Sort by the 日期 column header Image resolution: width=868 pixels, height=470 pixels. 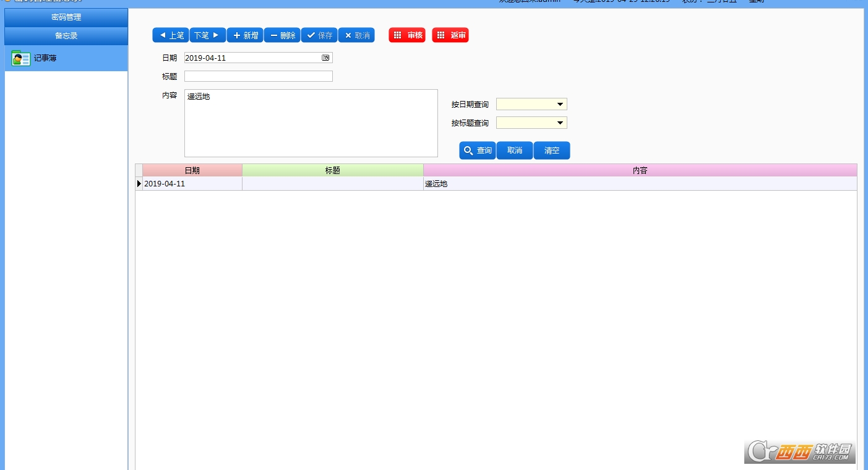pyautogui.click(x=192, y=170)
